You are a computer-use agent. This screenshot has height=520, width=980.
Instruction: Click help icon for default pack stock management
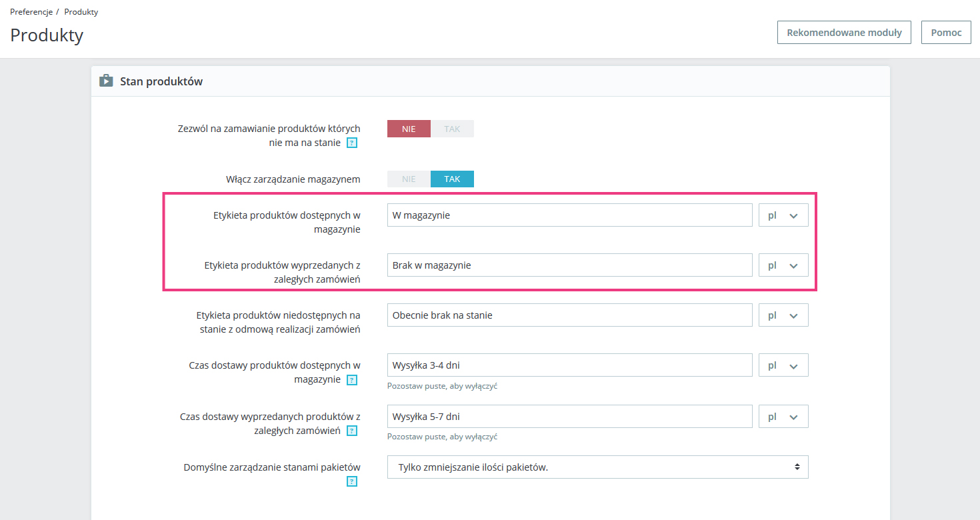click(x=352, y=481)
